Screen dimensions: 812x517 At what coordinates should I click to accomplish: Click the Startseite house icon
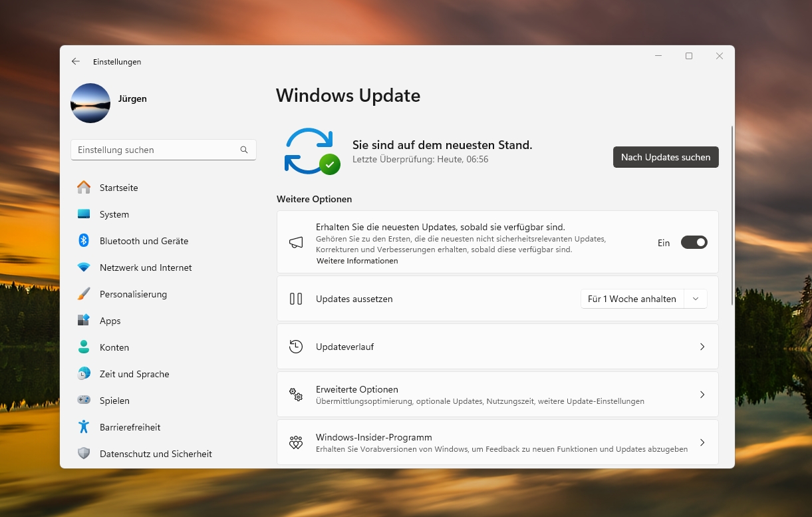tap(84, 188)
